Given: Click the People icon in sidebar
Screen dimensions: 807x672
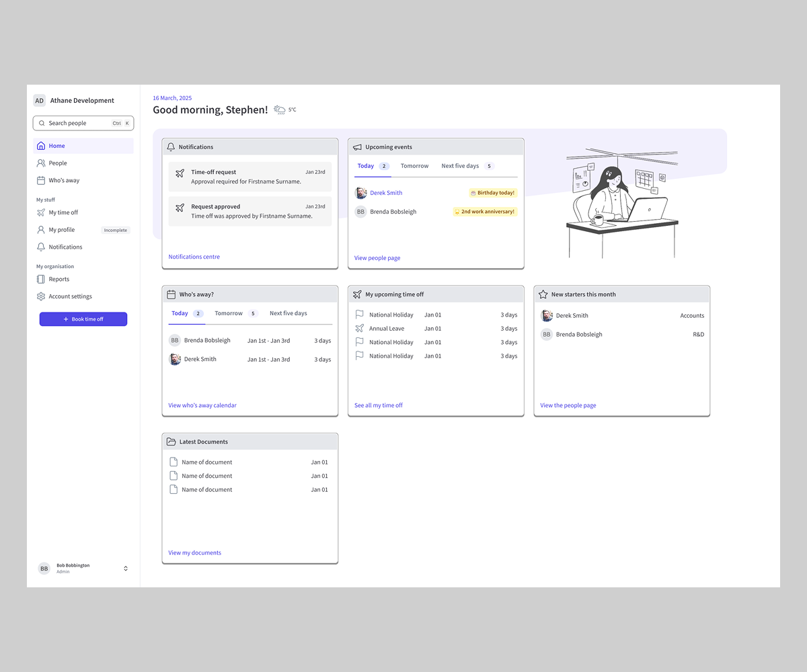Looking at the screenshot, I should click(x=41, y=163).
